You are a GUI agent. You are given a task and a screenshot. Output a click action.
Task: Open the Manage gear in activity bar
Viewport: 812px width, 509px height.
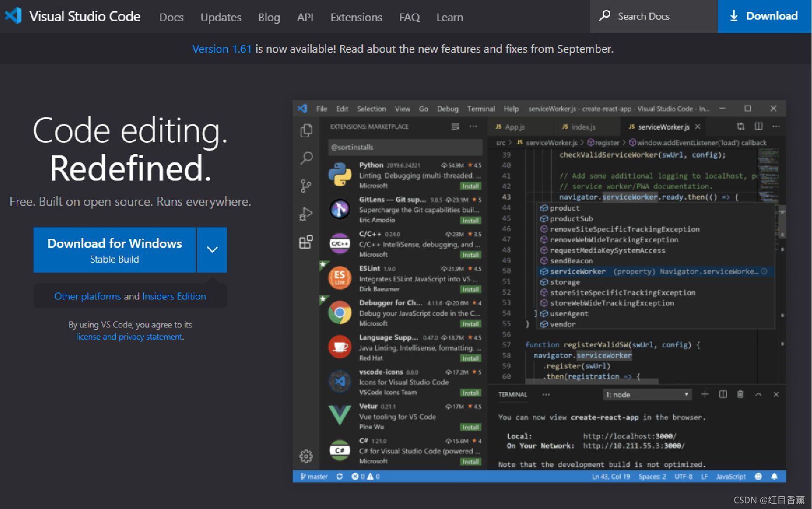(x=306, y=456)
